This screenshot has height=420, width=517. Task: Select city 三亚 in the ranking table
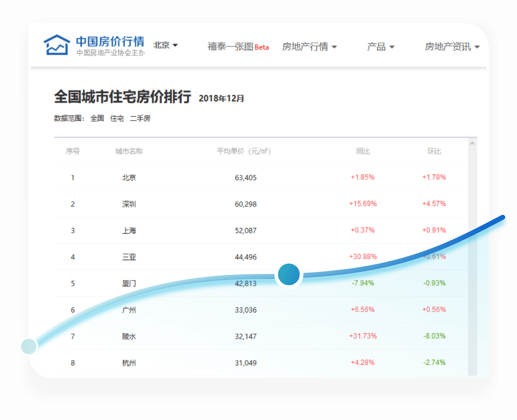(129, 257)
